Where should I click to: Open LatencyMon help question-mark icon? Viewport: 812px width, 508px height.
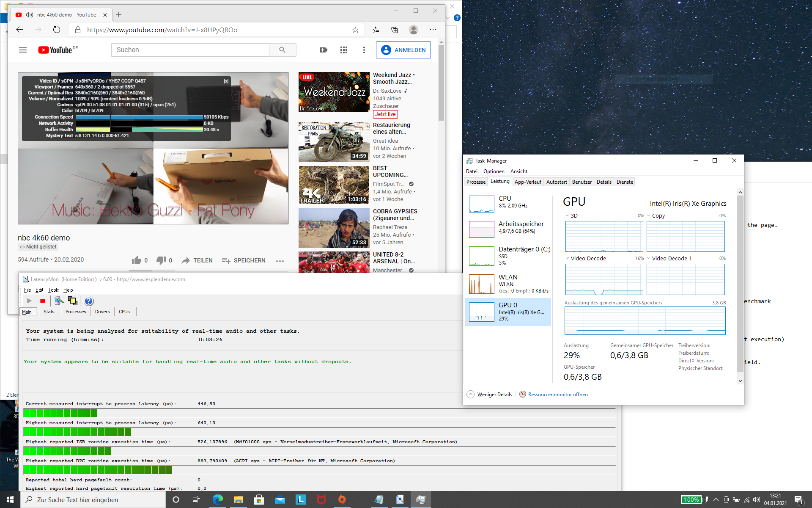[88, 301]
